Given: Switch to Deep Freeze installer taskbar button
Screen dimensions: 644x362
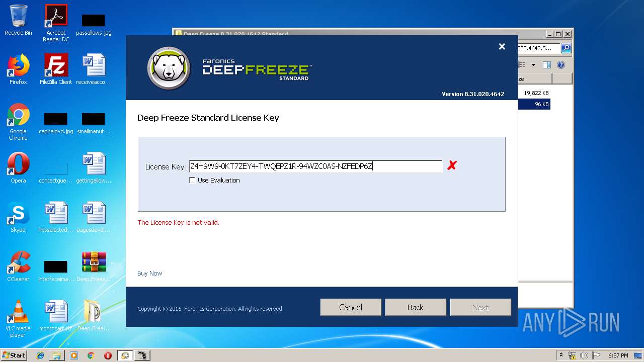Looking at the screenshot, I should click(x=126, y=355).
